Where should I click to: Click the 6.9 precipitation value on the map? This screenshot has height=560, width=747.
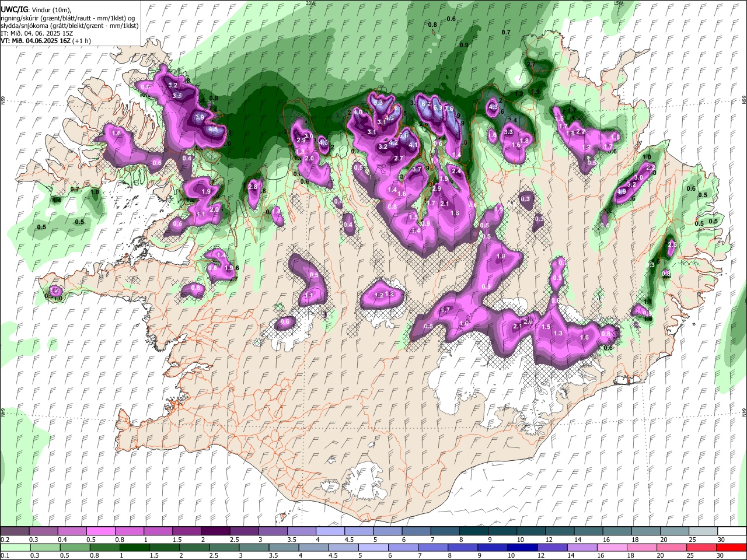438,107
